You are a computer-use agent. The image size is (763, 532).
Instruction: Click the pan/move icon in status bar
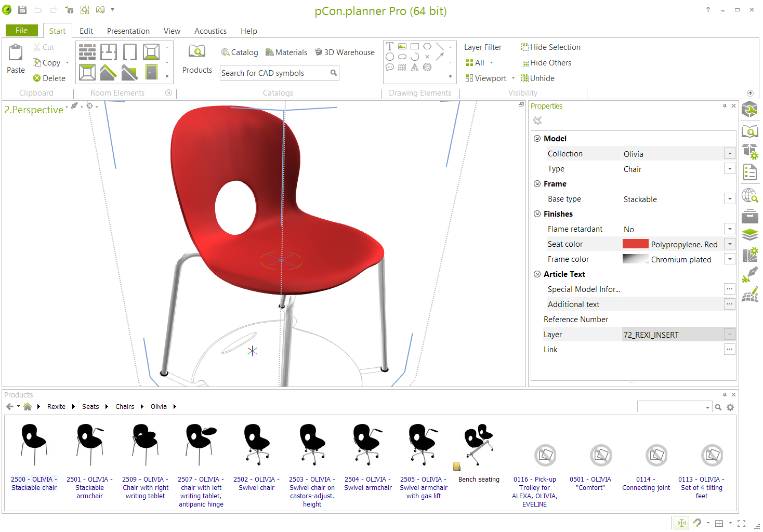tap(681, 523)
